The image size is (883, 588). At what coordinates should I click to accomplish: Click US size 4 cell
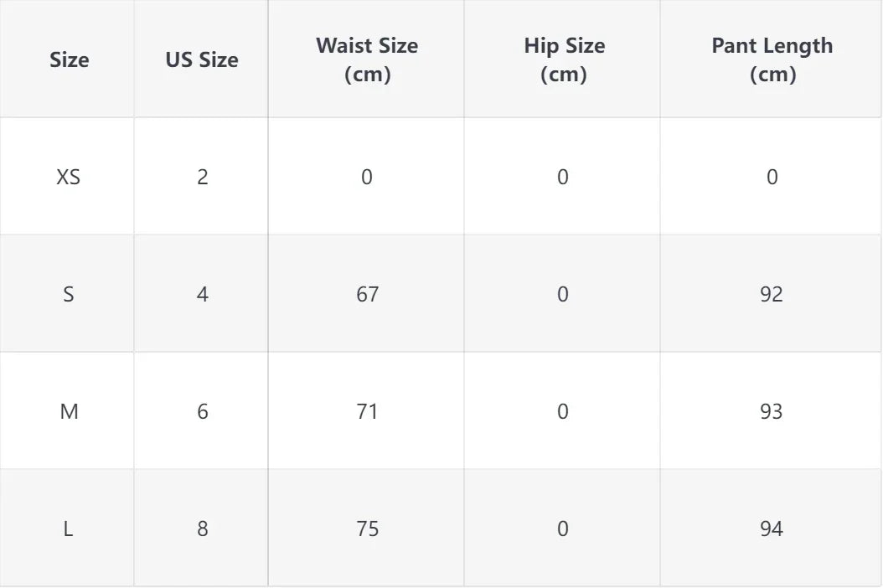click(x=202, y=294)
